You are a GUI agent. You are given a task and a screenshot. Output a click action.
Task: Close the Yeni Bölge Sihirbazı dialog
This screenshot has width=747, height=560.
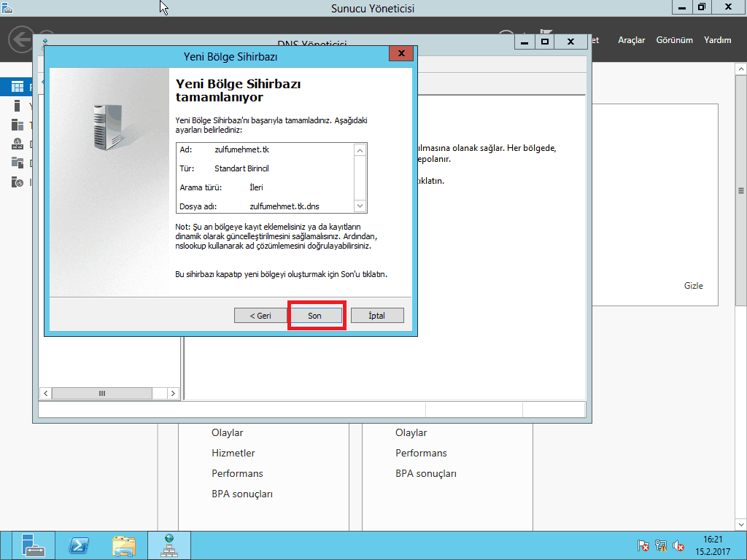[401, 53]
